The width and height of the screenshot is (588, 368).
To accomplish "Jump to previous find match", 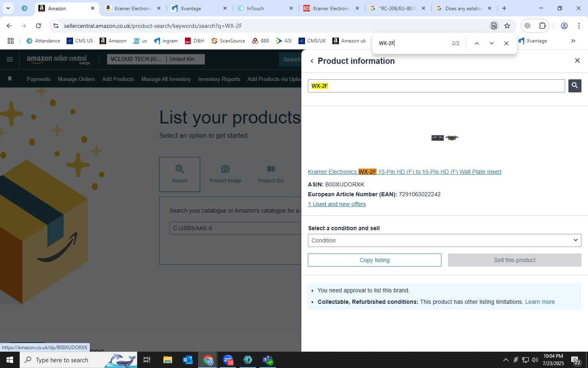I will (477, 43).
